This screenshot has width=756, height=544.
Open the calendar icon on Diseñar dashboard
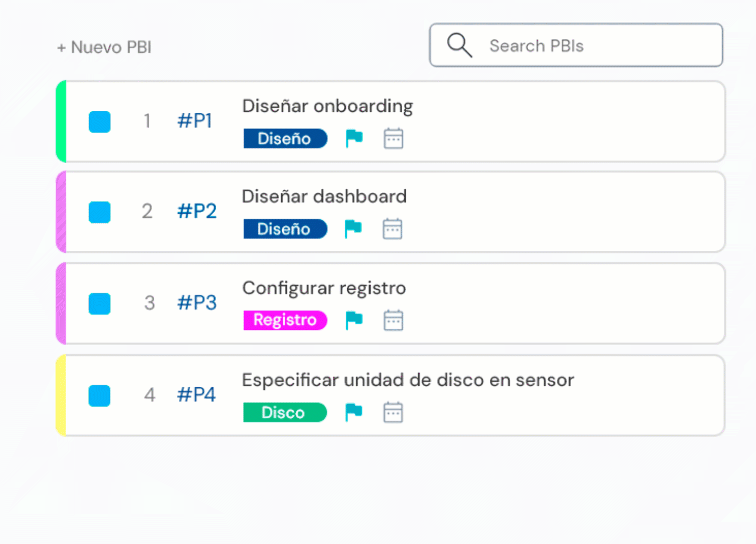(392, 229)
